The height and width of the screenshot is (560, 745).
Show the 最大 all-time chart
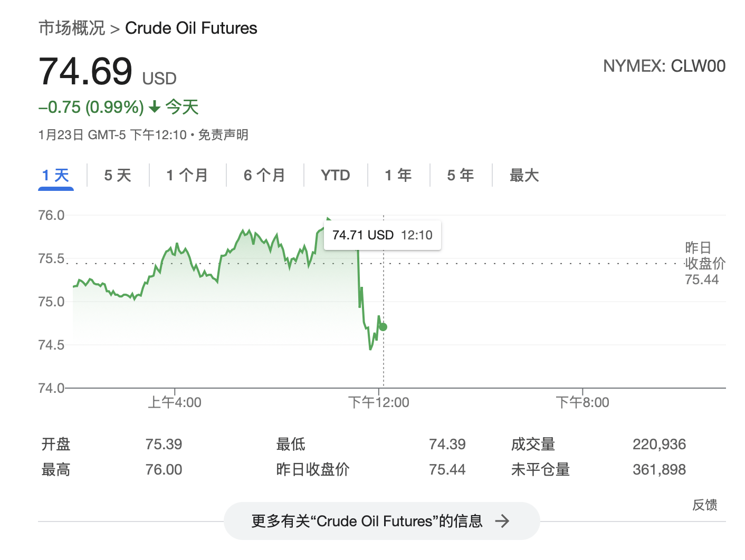(523, 175)
